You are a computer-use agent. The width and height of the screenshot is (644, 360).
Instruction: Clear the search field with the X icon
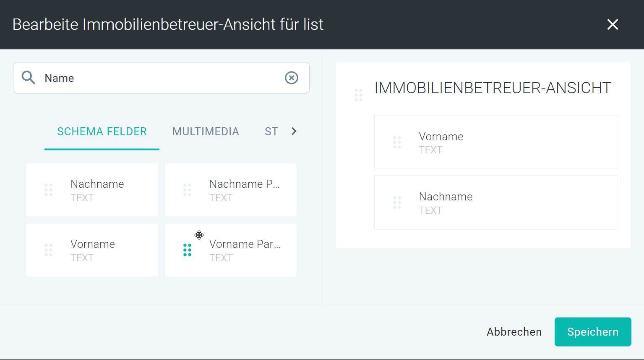[292, 78]
